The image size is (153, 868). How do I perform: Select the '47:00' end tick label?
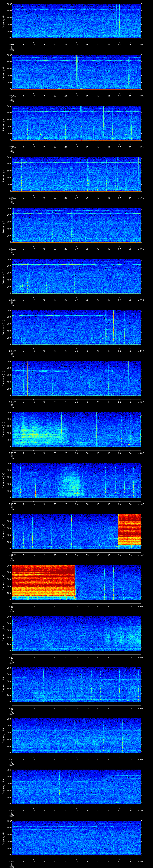(141, 810)
